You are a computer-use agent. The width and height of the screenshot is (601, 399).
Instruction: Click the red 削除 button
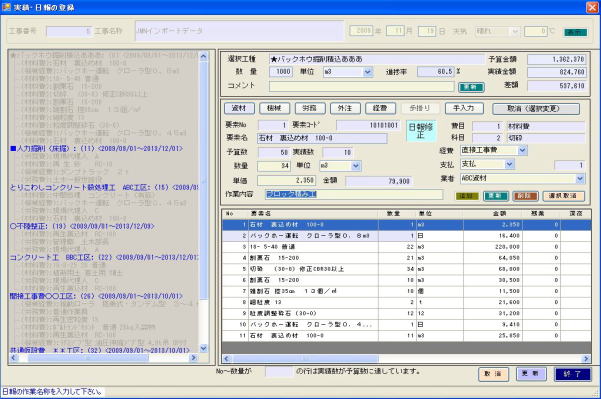[x=525, y=196]
